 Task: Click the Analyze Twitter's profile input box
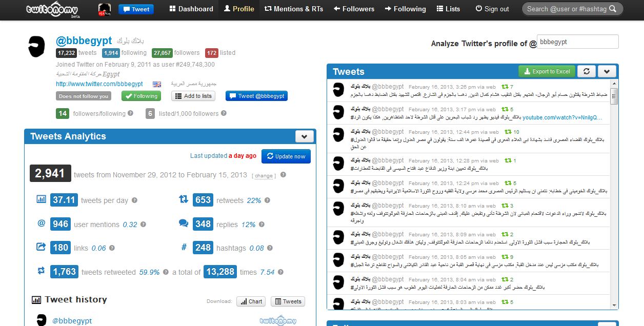click(578, 42)
